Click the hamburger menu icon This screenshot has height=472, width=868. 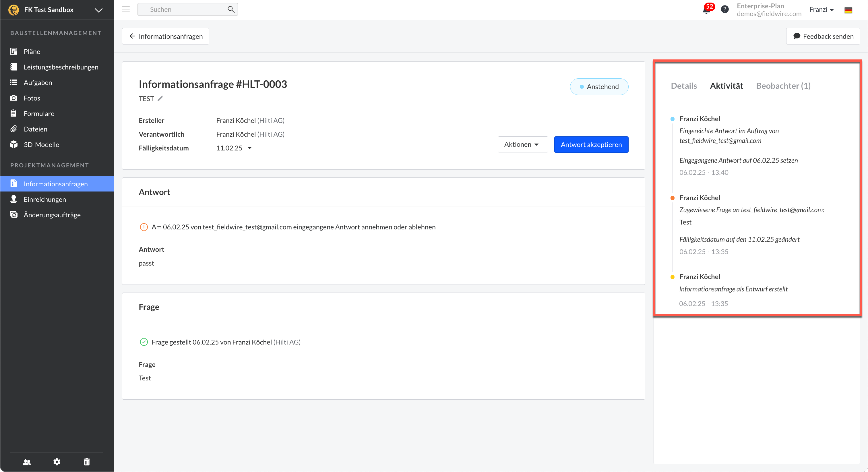(x=126, y=9)
